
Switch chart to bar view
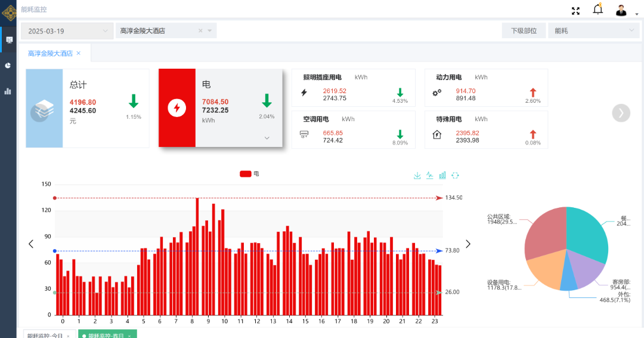point(442,175)
